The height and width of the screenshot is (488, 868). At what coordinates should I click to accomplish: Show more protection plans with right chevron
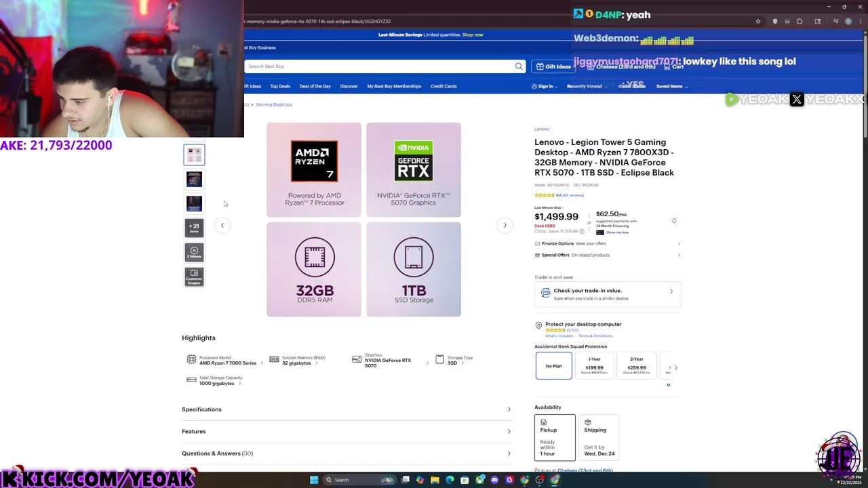(675, 368)
